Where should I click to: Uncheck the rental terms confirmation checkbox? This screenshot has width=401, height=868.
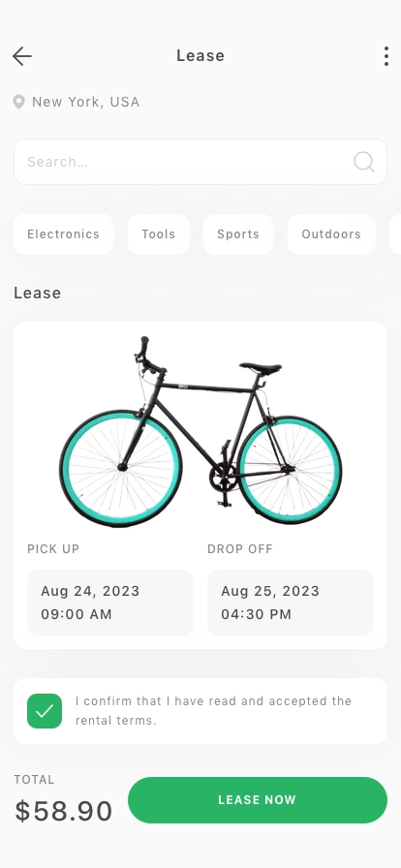tap(45, 711)
